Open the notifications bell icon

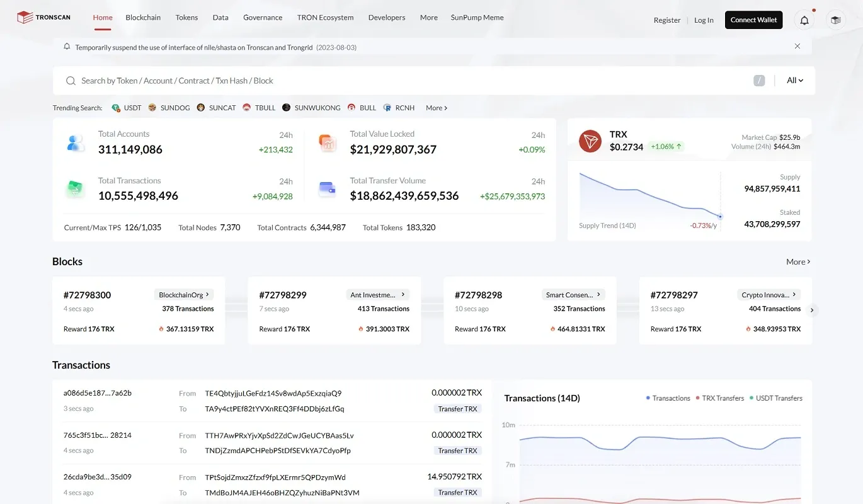click(804, 20)
